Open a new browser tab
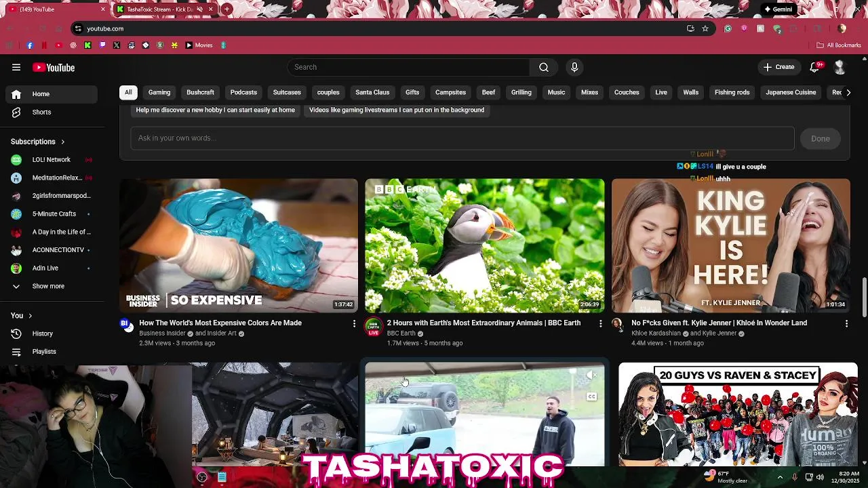Viewport: 868px width, 488px height. pyautogui.click(x=227, y=9)
